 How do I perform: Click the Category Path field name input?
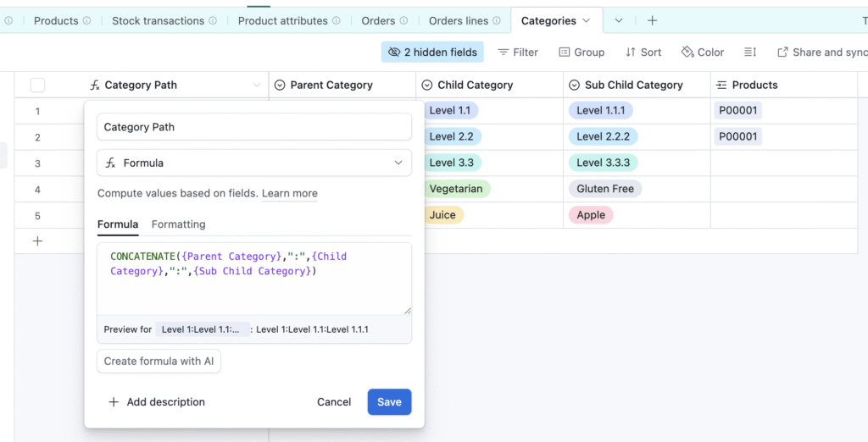(254, 127)
